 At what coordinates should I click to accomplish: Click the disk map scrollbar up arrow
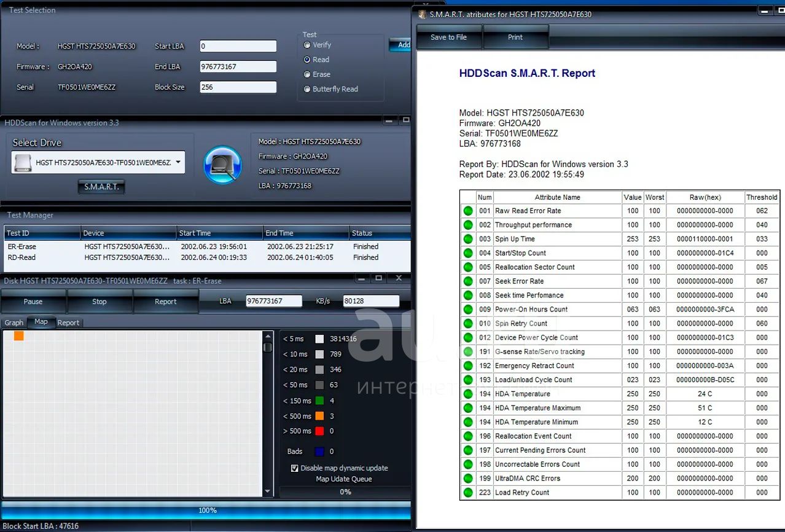pyautogui.click(x=268, y=336)
